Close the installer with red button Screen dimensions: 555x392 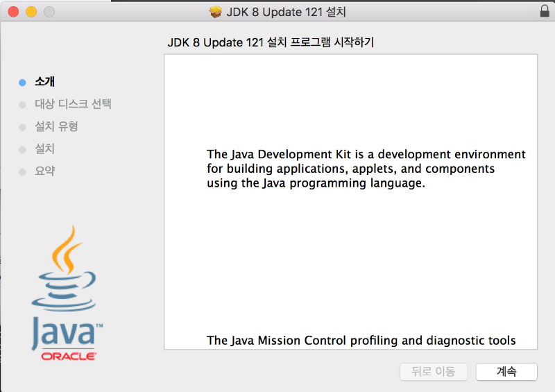coord(13,12)
